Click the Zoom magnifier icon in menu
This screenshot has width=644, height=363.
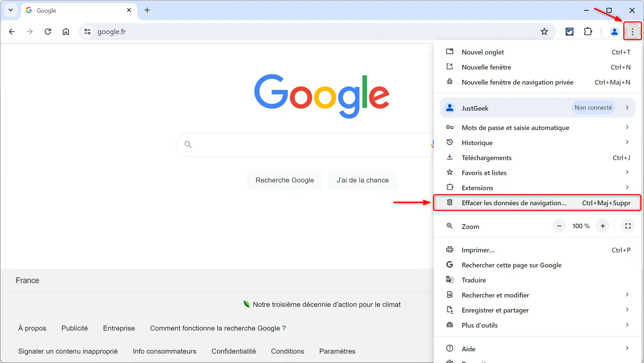point(450,226)
